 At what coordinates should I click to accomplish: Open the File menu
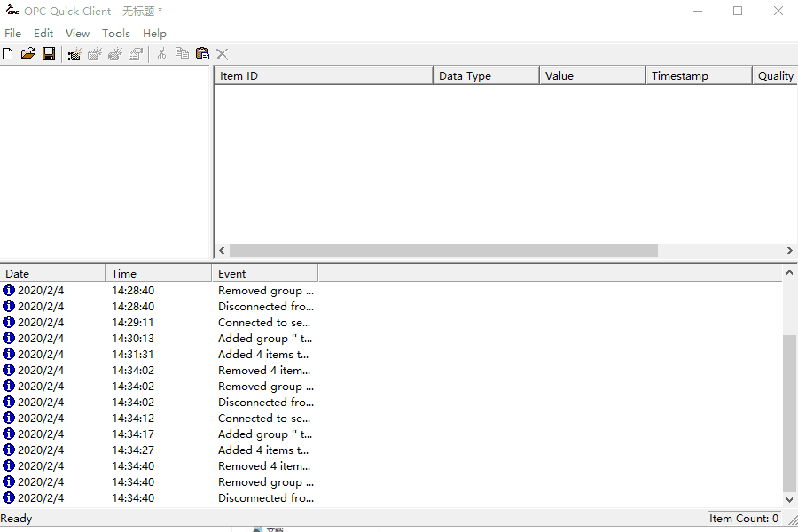coord(12,34)
